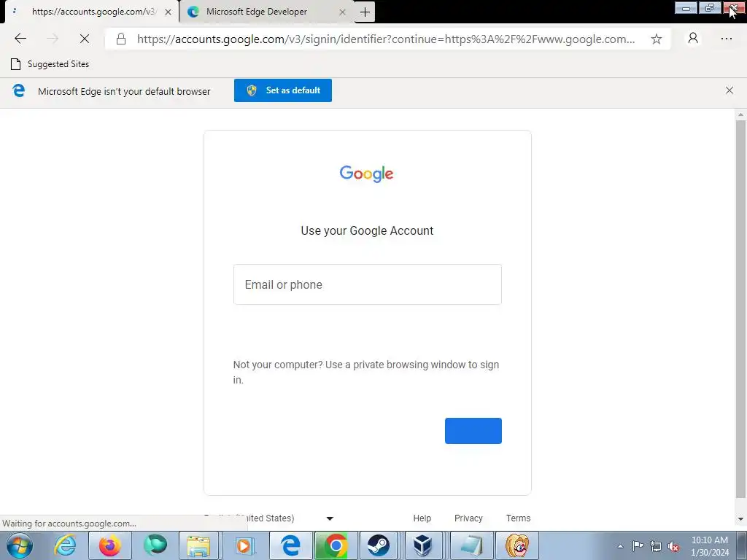747x560 pixels.
Task: Open the profile icon in the Edge toolbar
Action: 693,38
